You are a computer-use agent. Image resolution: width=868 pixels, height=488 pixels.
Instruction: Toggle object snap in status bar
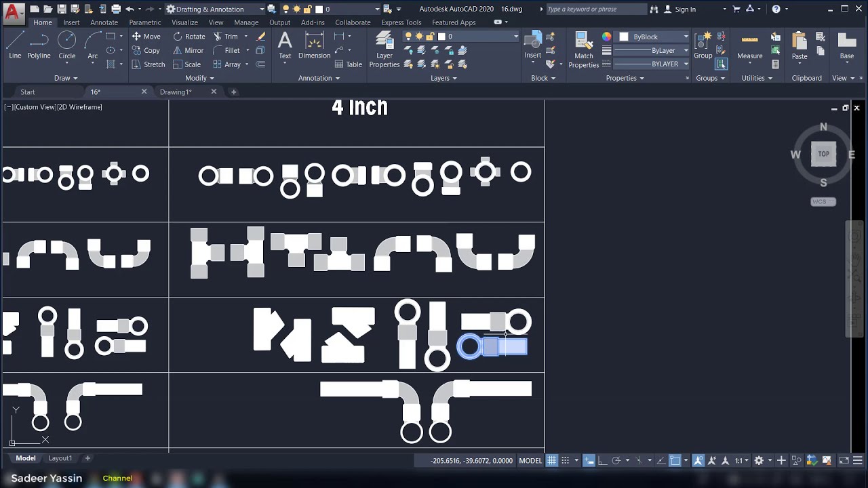click(675, 460)
